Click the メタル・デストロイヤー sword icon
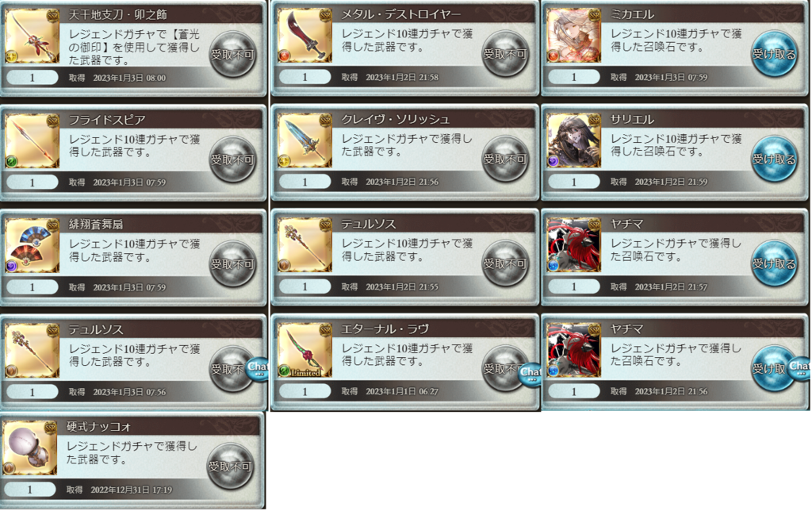Viewport: 812px width, 511px height. tap(304, 36)
